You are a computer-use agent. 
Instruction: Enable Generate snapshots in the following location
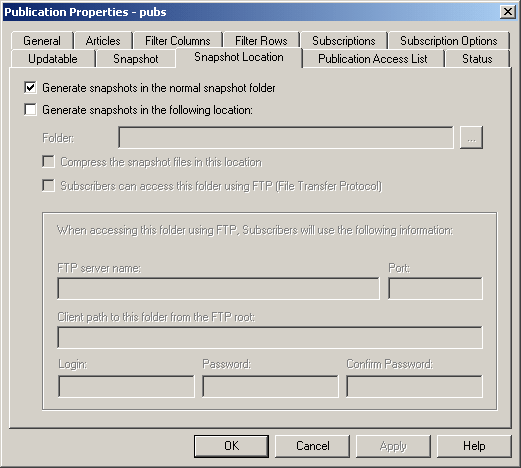pos(30,110)
